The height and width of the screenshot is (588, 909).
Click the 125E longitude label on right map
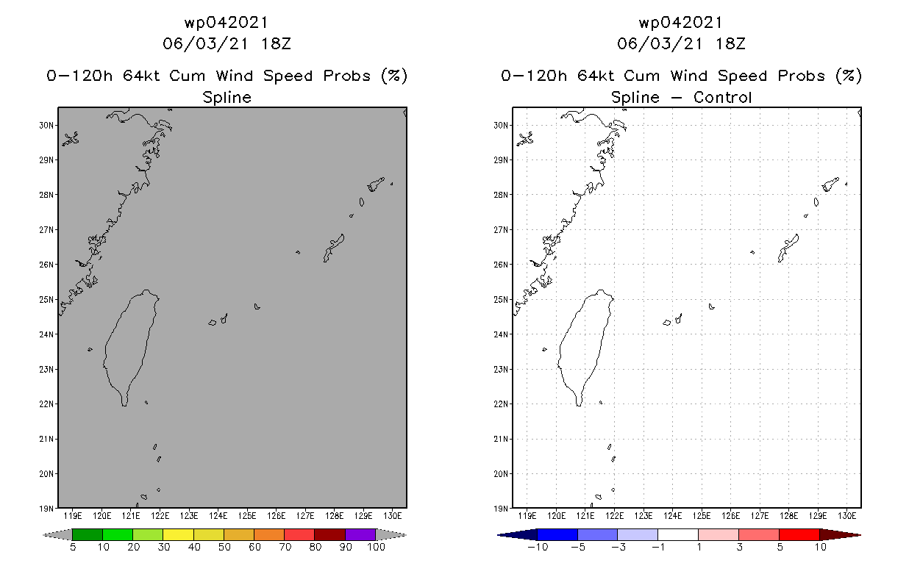tap(702, 515)
